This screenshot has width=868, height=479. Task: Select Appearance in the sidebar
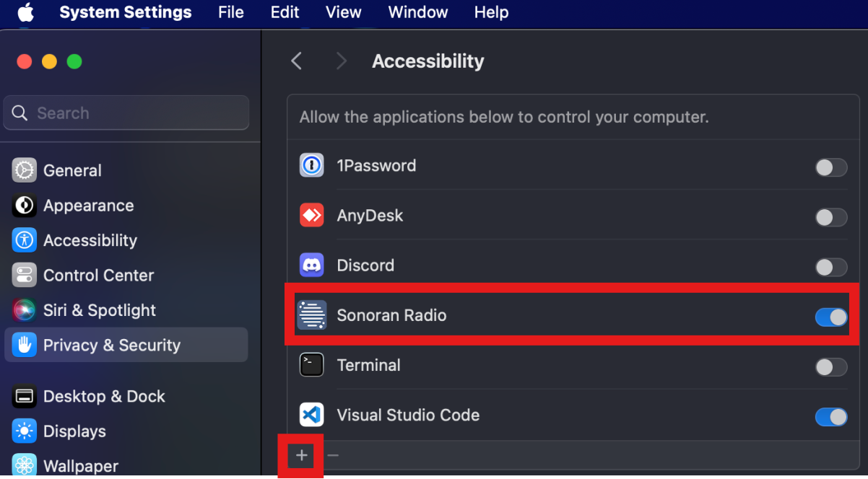click(126, 206)
